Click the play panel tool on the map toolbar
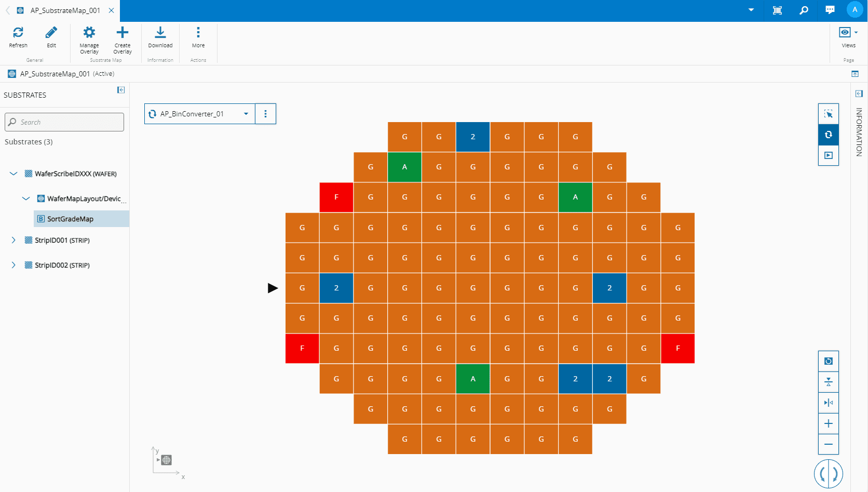 tap(829, 155)
